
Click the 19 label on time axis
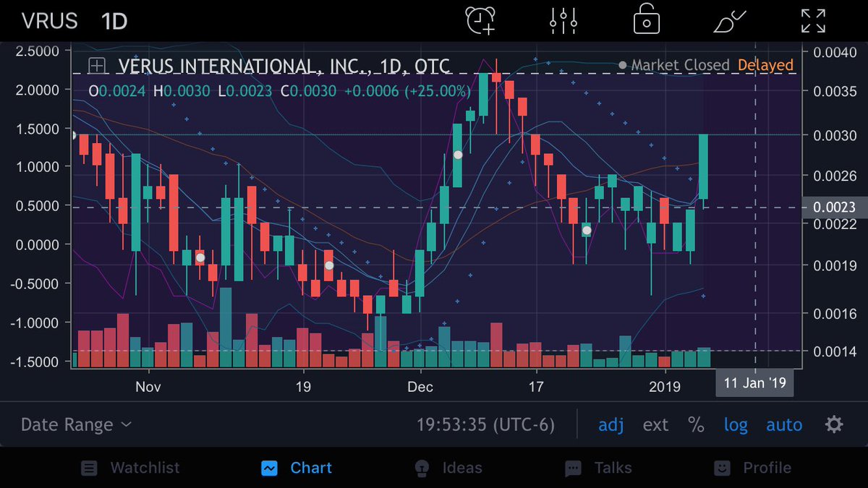303,387
